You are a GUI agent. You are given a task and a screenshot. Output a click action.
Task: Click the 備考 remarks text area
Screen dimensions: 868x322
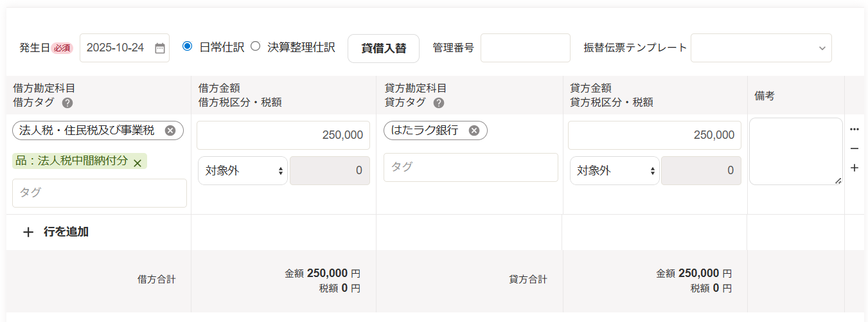(795, 151)
